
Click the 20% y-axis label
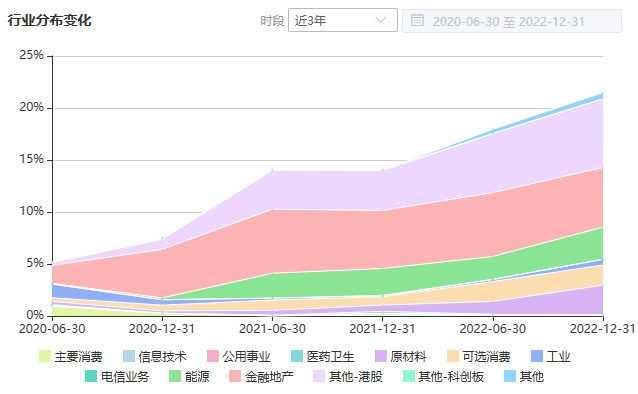[x=31, y=107]
